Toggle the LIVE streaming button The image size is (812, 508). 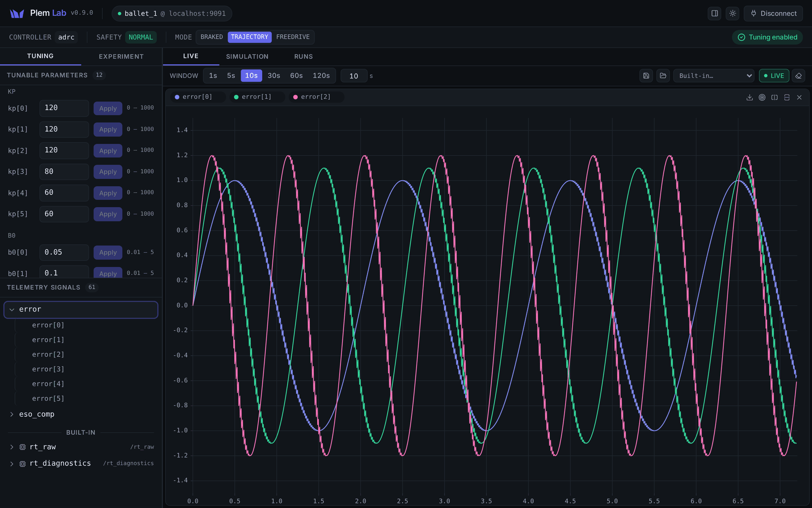click(x=774, y=76)
